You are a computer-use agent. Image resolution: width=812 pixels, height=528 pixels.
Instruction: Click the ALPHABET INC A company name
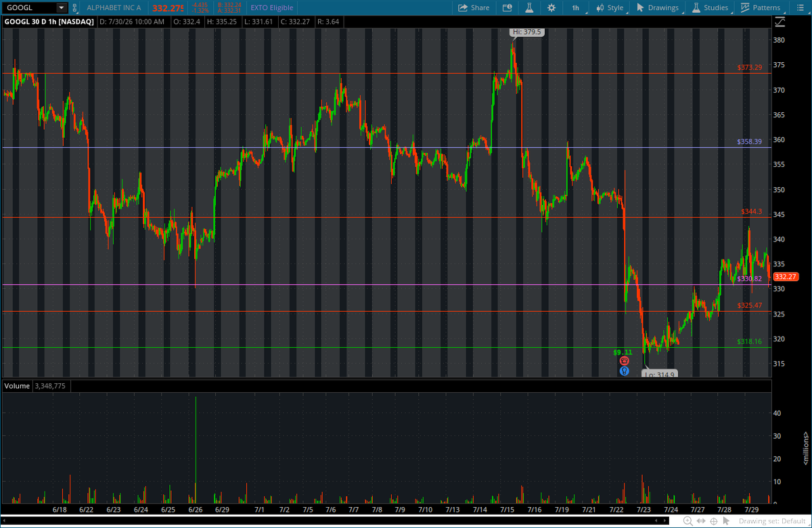(x=115, y=7)
